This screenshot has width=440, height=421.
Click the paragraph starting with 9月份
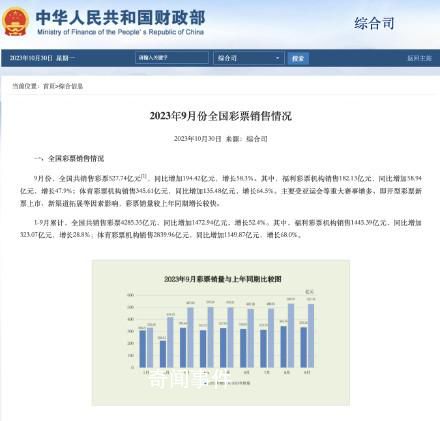221,191
